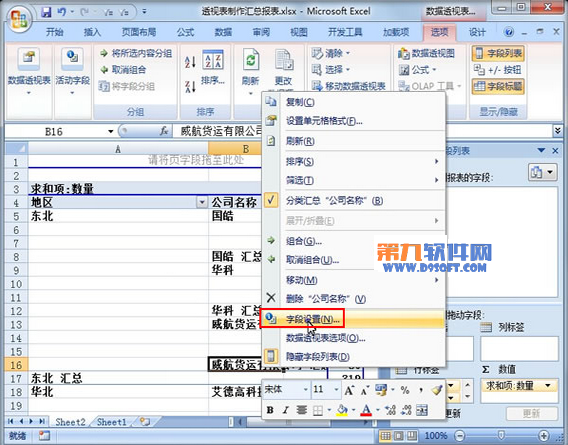Click the Change Data Source icon

[x=284, y=60]
